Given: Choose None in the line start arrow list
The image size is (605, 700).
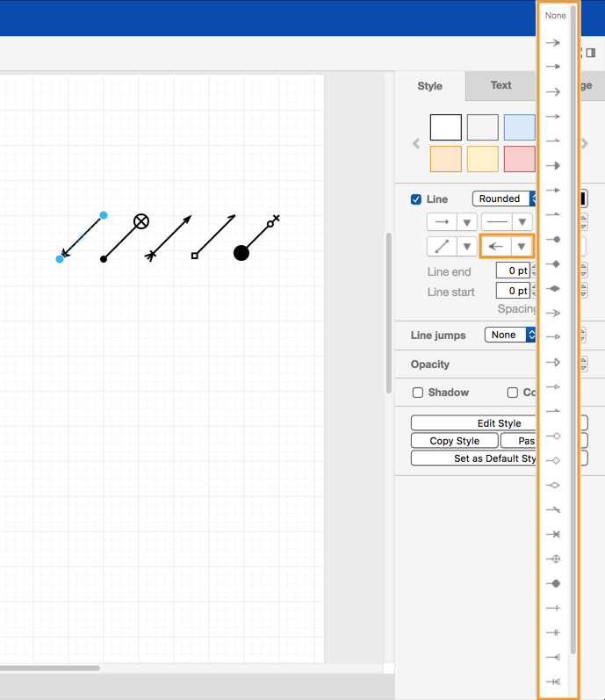Looking at the screenshot, I should pyautogui.click(x=555, y=16).
